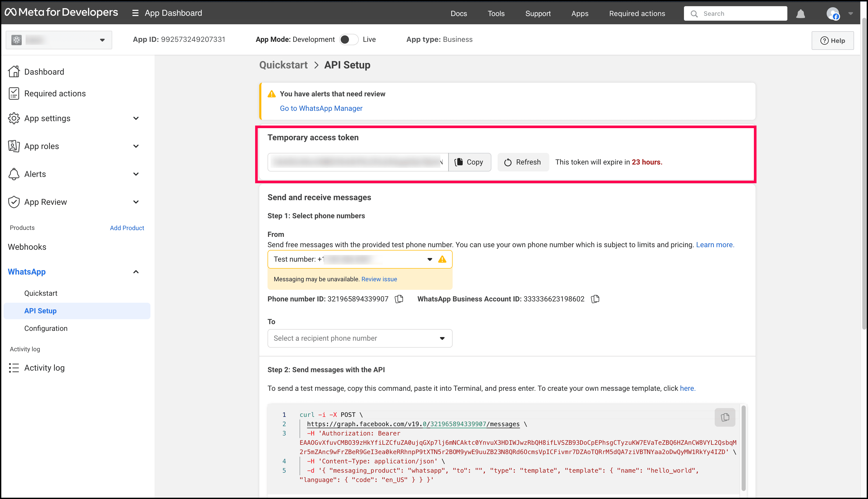Click the Dashboard home icon
This screenshot has height=499, width=868.
click(14, 72)
